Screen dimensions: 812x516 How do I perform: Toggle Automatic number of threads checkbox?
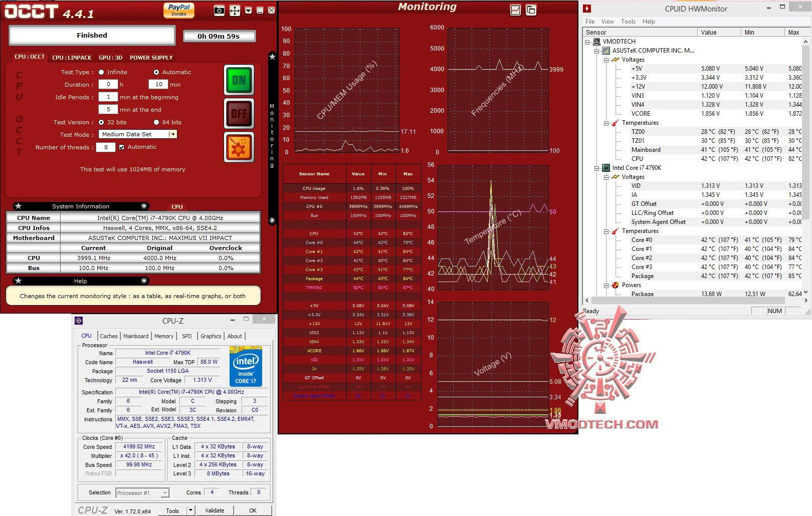[x=121, y=147]
